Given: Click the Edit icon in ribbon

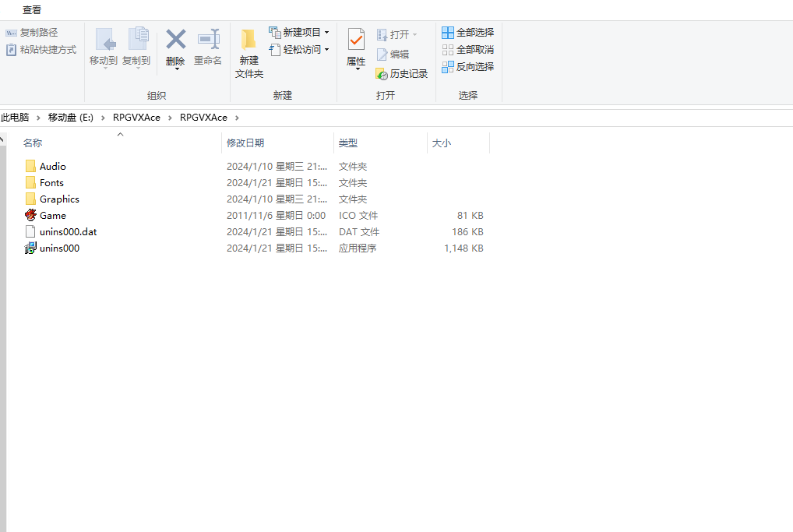Looking at the screenshot, I should pos(382,54).
